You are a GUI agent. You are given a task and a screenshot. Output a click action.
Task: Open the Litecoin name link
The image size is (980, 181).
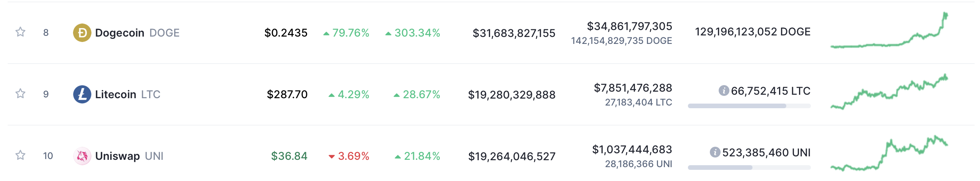pos(115,94)
